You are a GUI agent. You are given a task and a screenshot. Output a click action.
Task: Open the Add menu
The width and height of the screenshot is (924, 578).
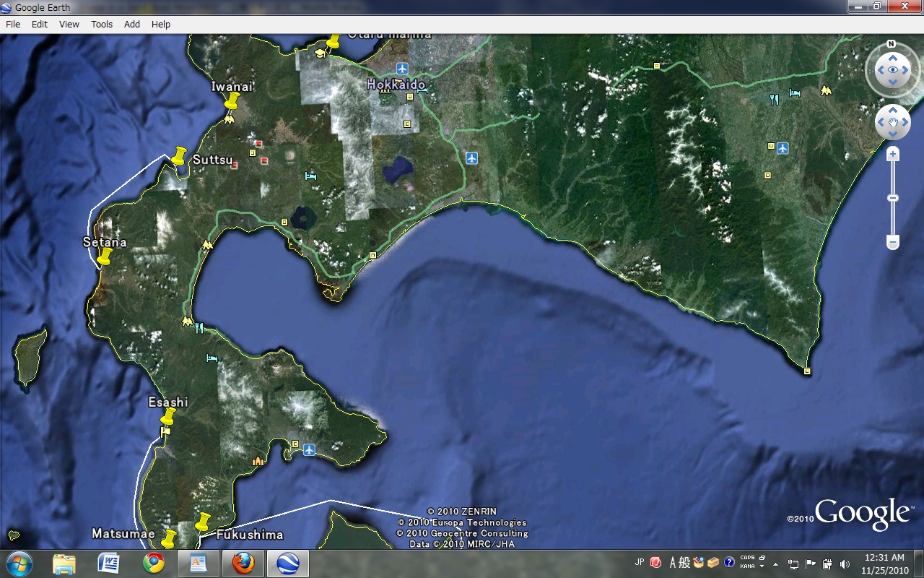click(x=132, y=24)
